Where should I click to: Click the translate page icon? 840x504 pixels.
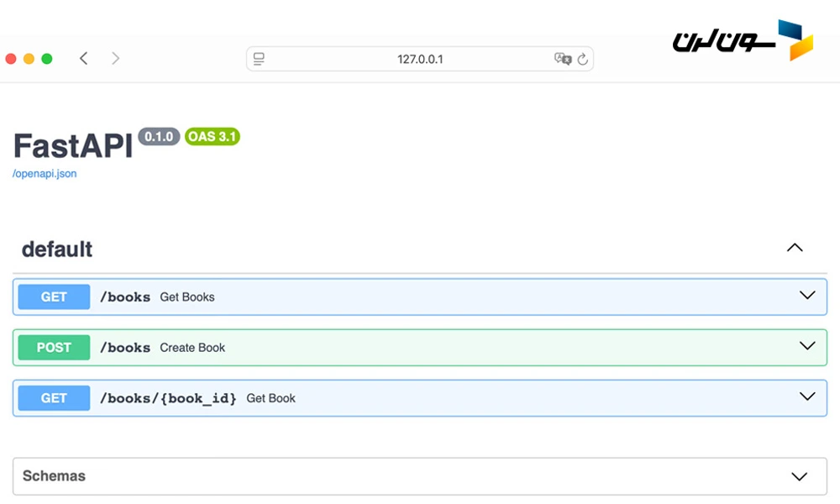point(562,59)
